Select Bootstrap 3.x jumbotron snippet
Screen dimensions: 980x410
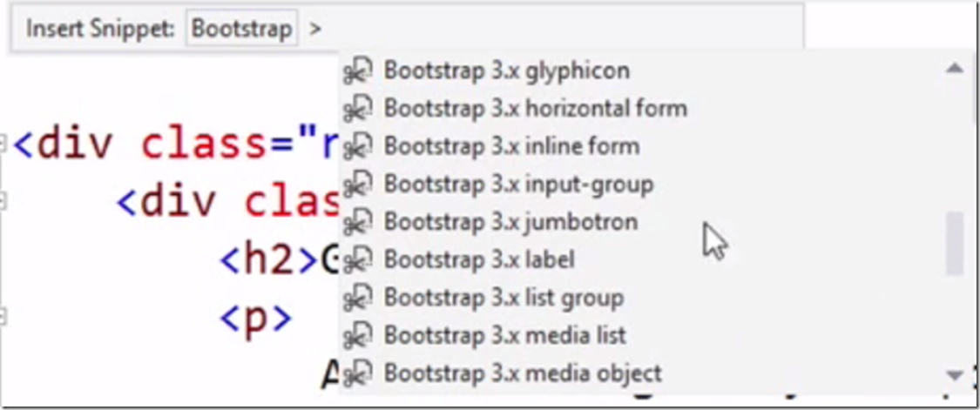pos(510,223)
